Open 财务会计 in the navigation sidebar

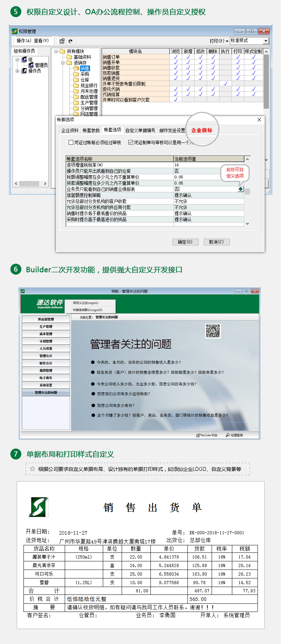(x=46, y=363)
